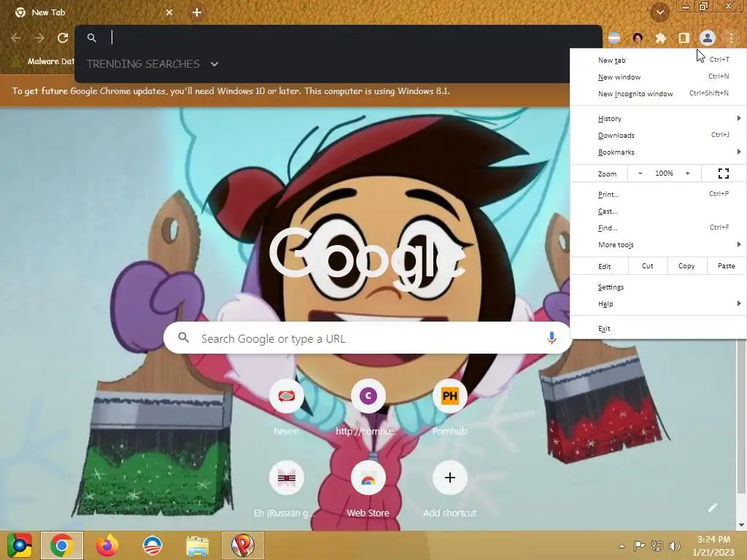Open Settings from the Chrome menu

coord(659,287)
